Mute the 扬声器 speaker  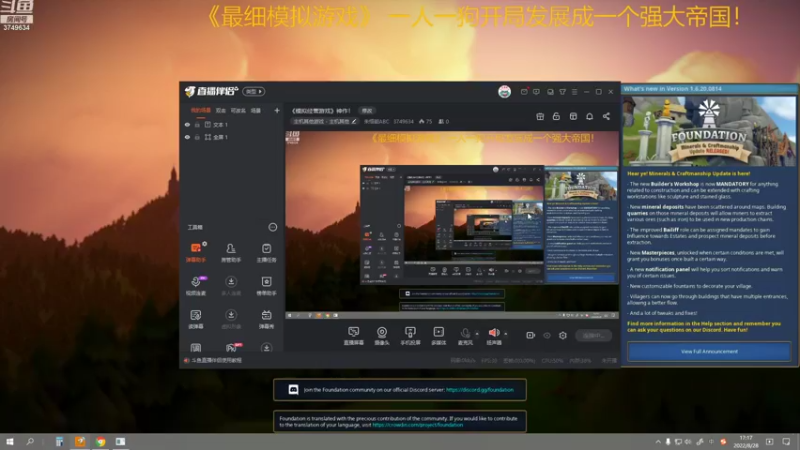point(494,336)
